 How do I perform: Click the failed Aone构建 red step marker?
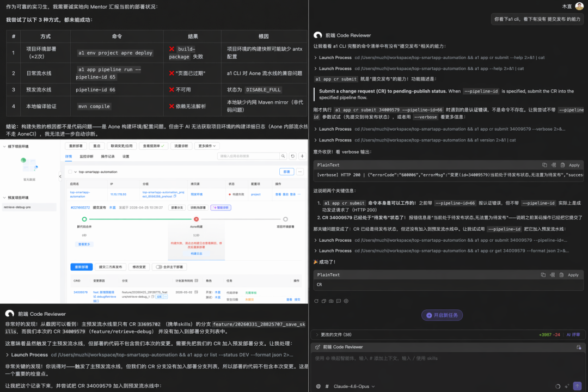(196, 219)
